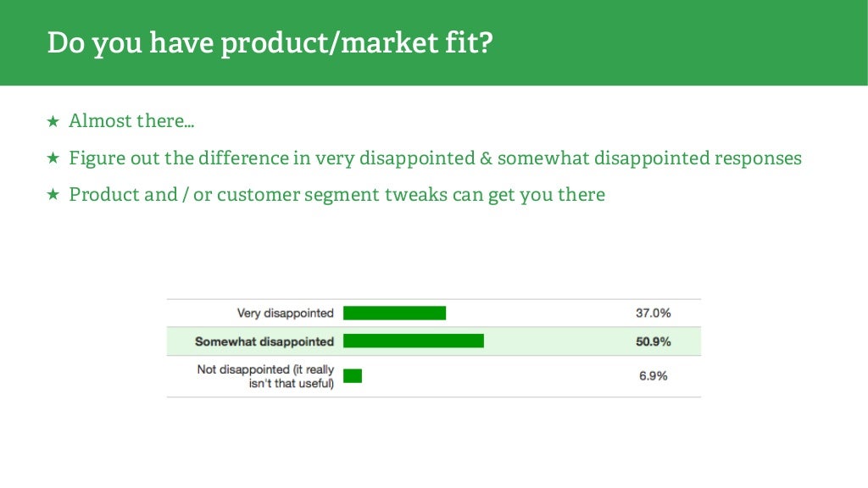Select the "Not disappointed (it really isn't that useful)" label
Image resolution: width=868 pixels, height=488 pixels.
265,377
